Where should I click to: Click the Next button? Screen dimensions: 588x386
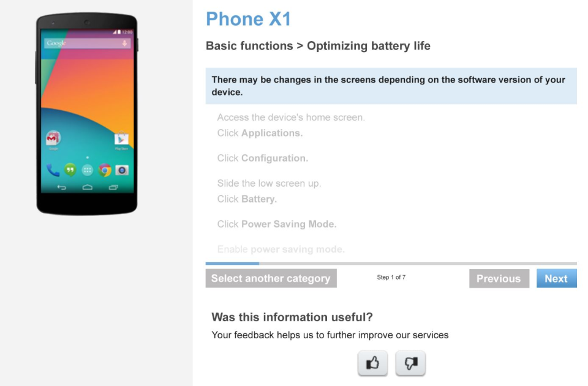click(x=557, y=278)
